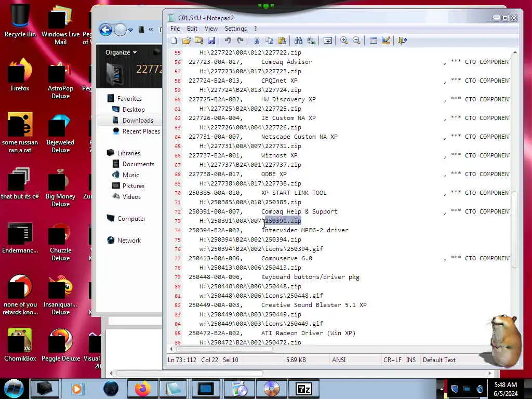Click the clock showing 5:48 AM
The height and width of the screenshot is (399, 532).
[x=506, y=389]
